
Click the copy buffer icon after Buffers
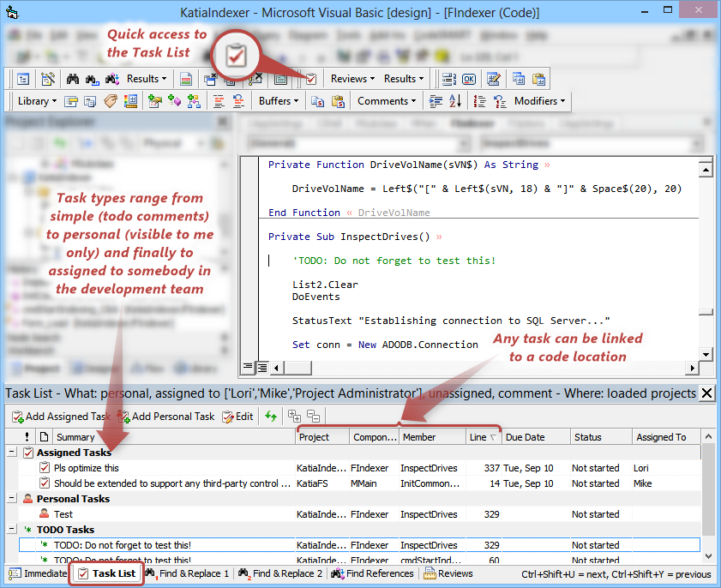317,101
